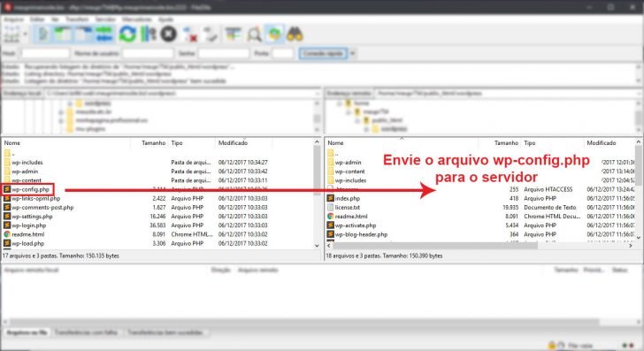Switch to Arquivos na fila tab
The height and width of the screenshot is (351, 644).
coord(27,332)
